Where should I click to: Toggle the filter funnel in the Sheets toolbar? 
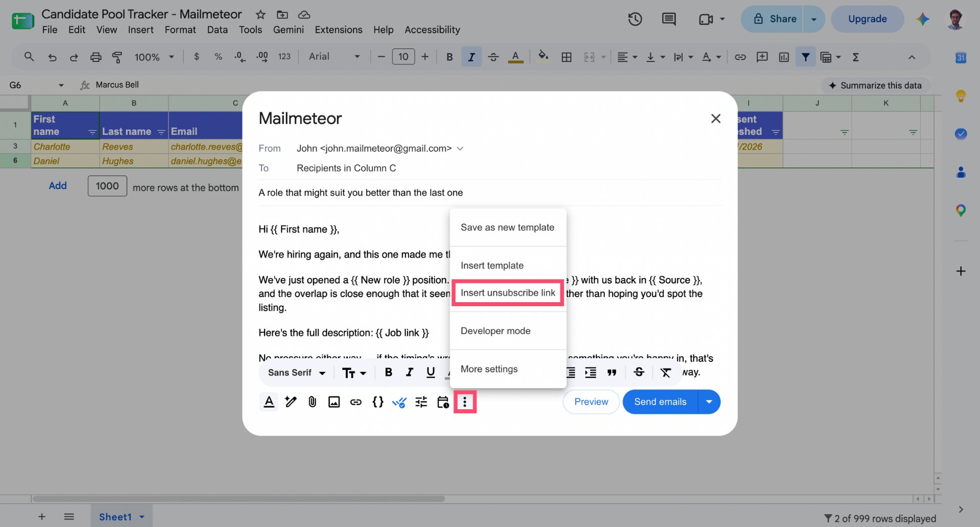[805, 57]
